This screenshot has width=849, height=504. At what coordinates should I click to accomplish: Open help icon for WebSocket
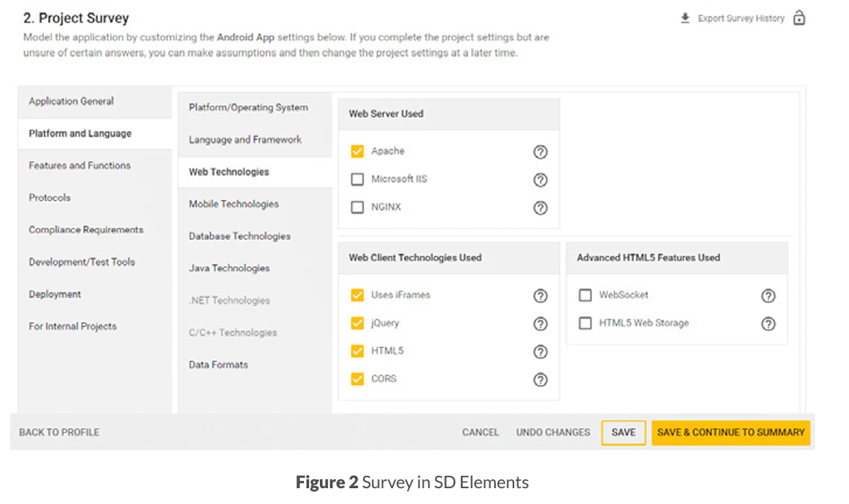(768, 296)
